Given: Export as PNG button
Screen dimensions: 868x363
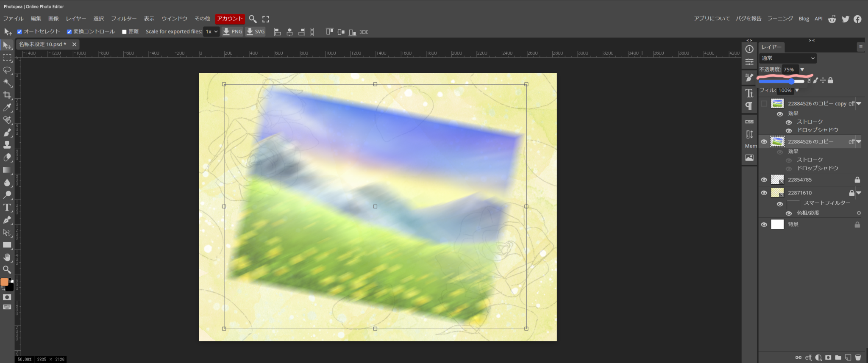Looking at the screenshot, I should tap(233, 32).
